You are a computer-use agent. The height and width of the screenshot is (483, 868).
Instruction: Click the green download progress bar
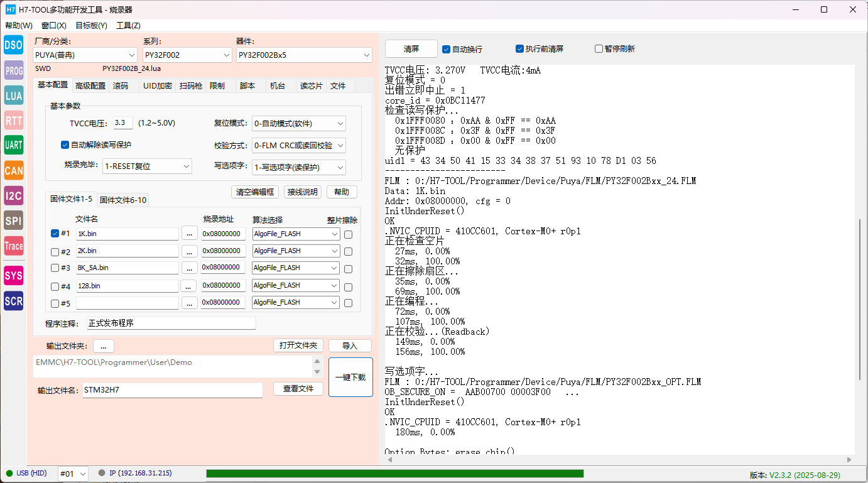tap(395, 474)
